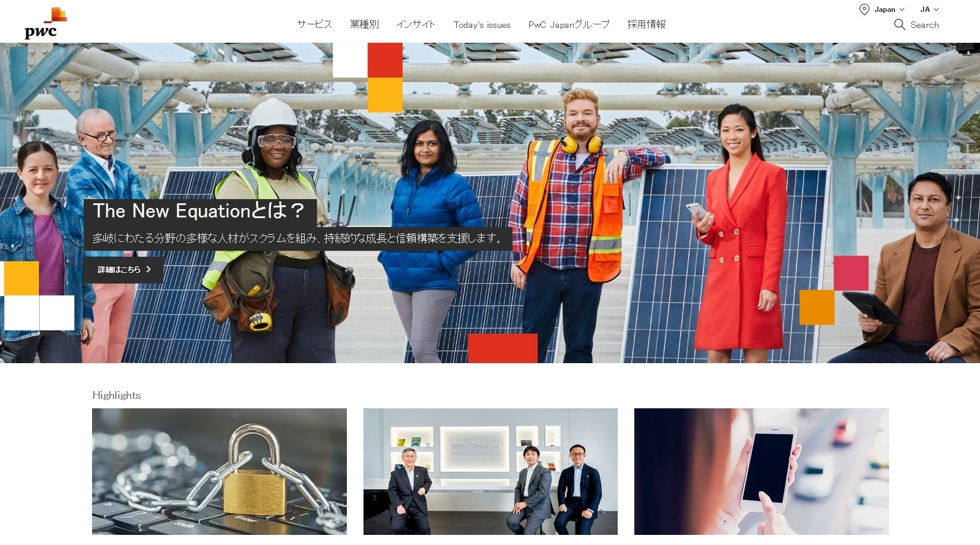Open the smartphone in hand highlight thumbnail
Viewport: 980px width, 545px height.
coord(761,471)
